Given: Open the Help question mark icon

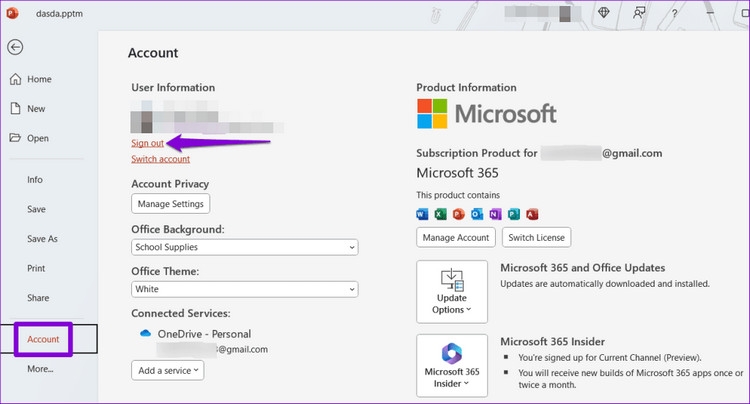Looking at the screenshot, I should pos(674,13).
